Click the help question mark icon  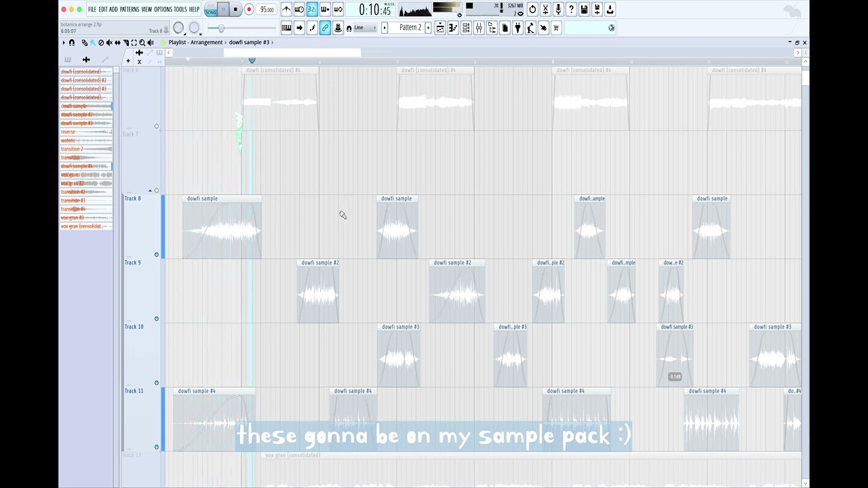(571, 9)
